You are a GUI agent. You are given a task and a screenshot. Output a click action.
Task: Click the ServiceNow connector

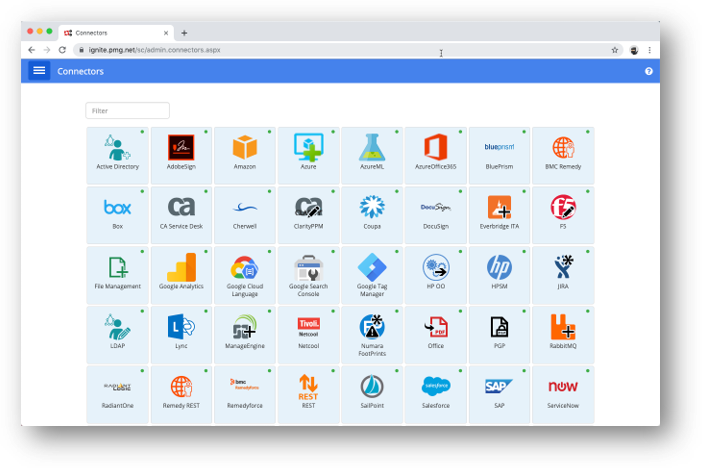[563, 395]
